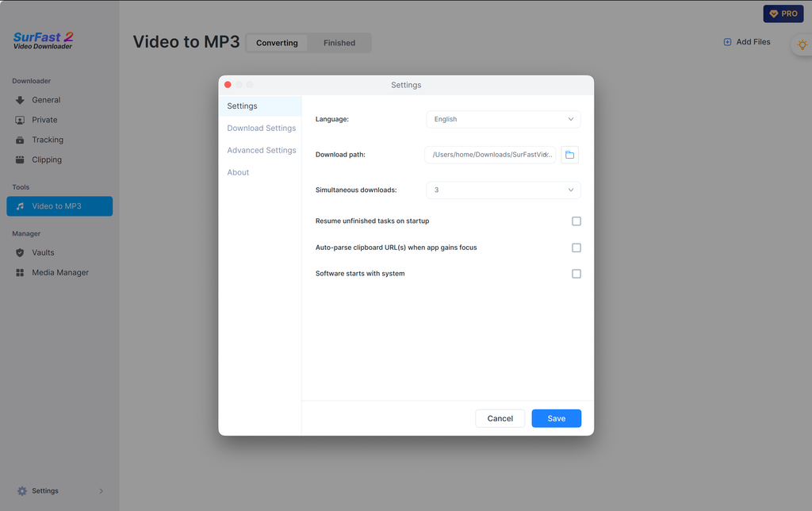Click the Vaults shield icon
Screen dimensions: 812x511
pos(20,253)
